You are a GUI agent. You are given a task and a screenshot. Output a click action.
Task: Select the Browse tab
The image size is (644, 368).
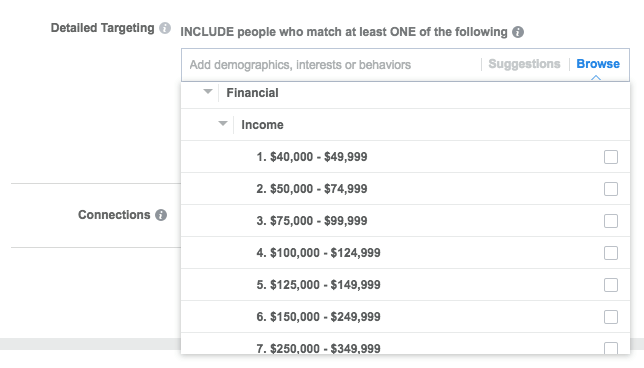598,64
